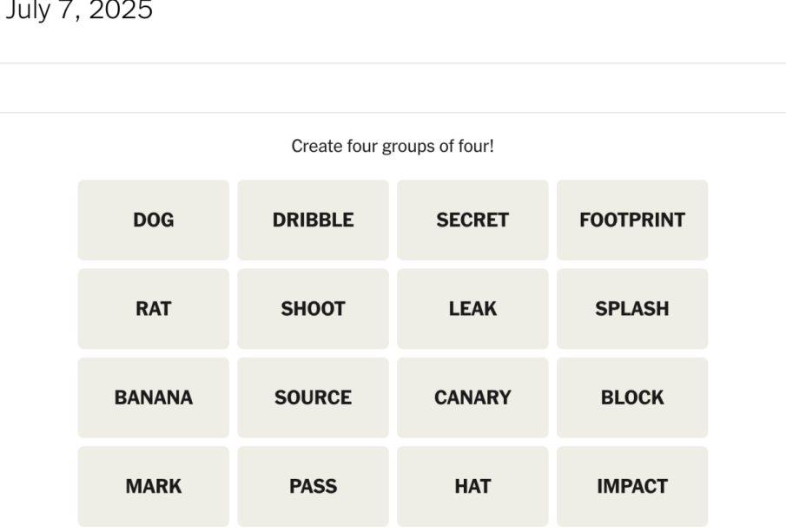Select the DRIBBLE tile
This screenshot has height=532, width=786.
click(313, 220)
